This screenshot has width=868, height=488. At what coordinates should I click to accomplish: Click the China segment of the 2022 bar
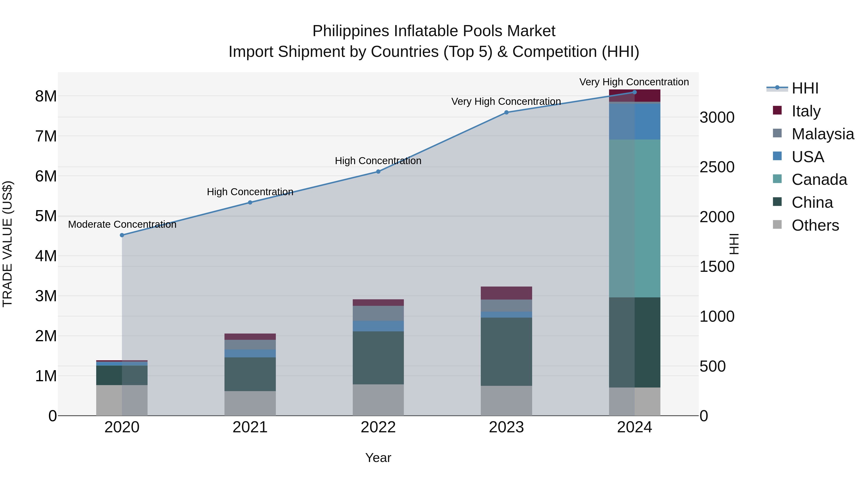378,358
